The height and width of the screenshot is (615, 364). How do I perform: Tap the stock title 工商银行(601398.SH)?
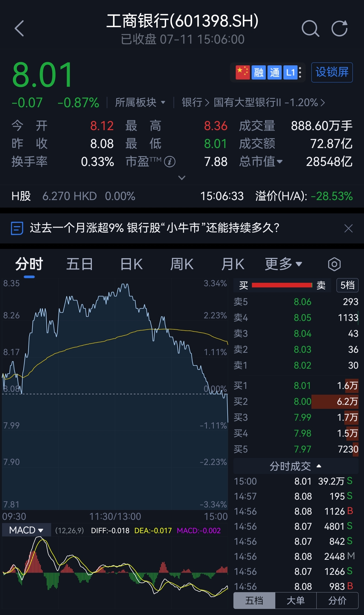click(182, 21)
